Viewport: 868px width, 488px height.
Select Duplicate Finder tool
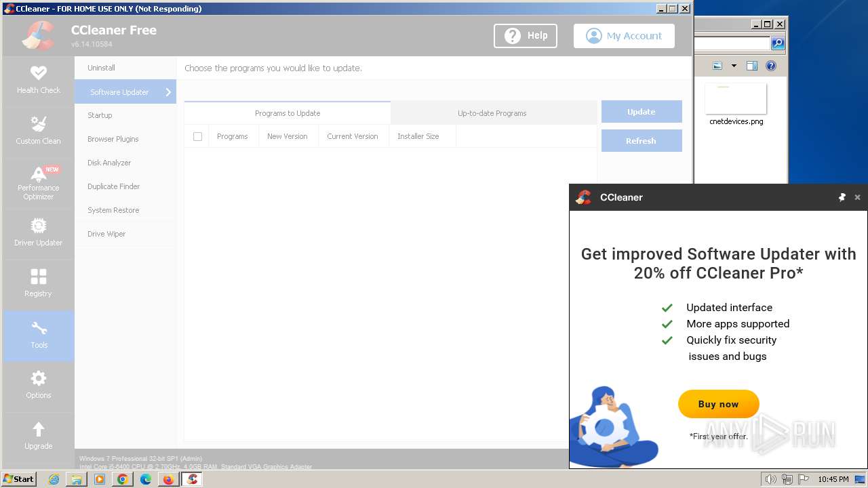[x=125, y=186]
